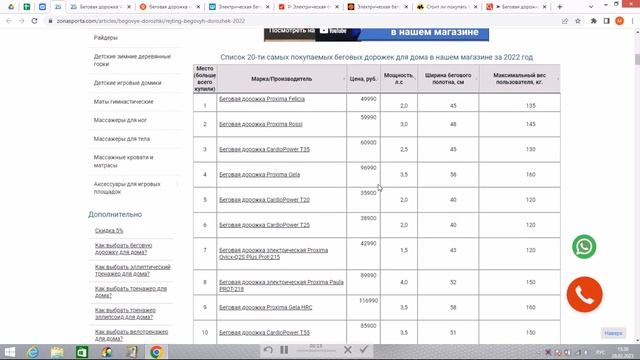640x360 pixels.
Task: Sort by the Марка/Производитель column header
Action: 282,79
